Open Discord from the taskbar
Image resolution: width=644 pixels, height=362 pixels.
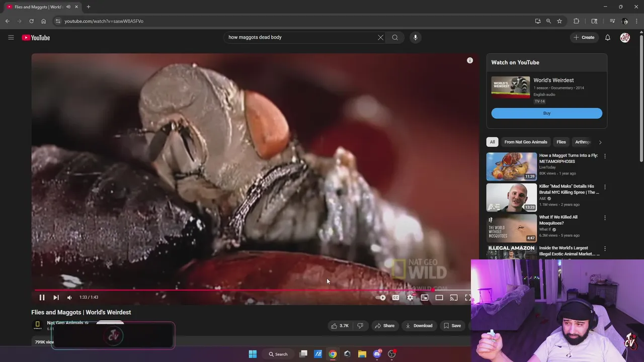point(377,354)
